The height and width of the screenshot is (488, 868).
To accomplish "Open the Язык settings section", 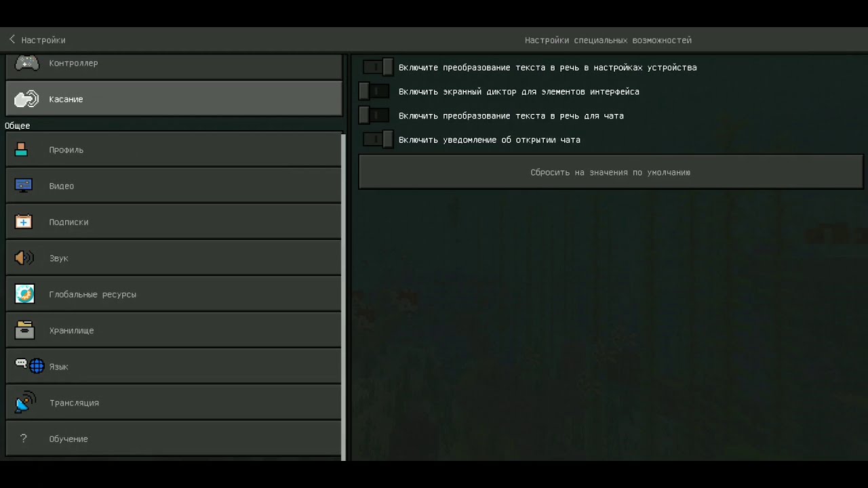I will (174, 366).
